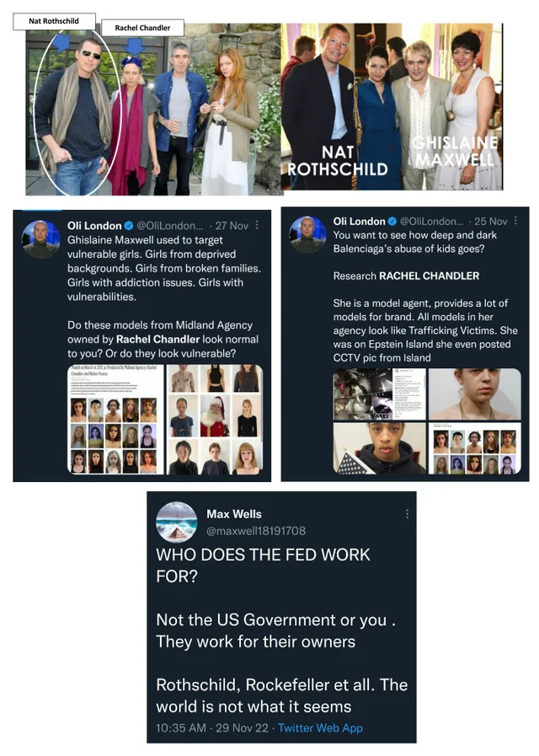Open the @maxwell18191708 handle
Image resolution: width=539 pixels, height=756 pixels.
coord(256,531)
